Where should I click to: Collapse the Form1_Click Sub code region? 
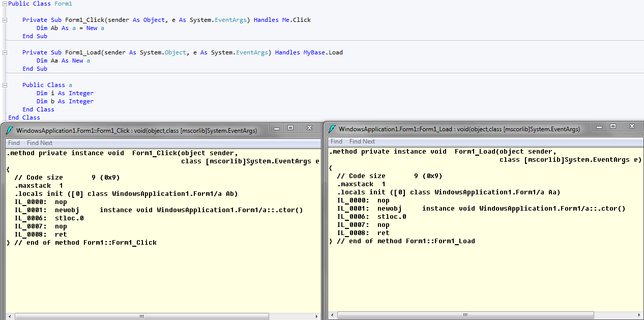(x=4, y=20)
